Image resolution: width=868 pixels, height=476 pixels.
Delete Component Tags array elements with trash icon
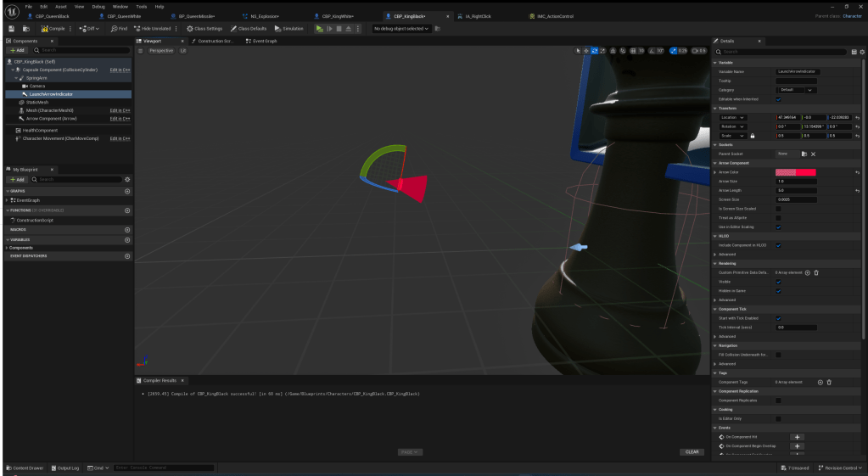pyautogui.click(x=829, y=382)
